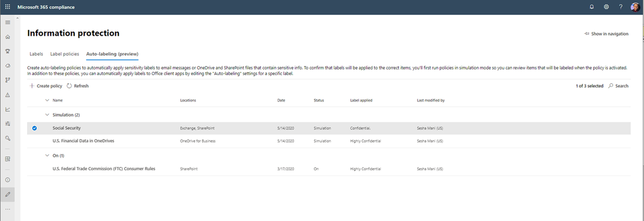Click the pin icon beside Show in navigation
The height and width of the screenshot is (221, 644).
586,34
